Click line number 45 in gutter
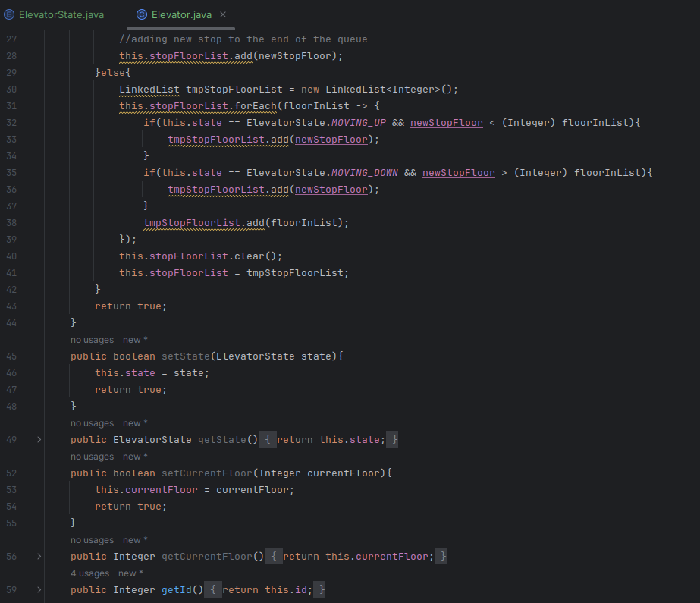 pos(11,356)
